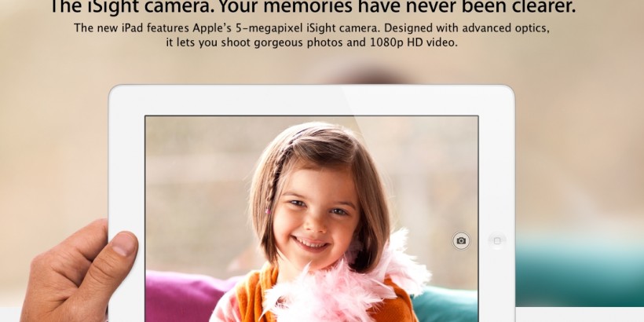Image resolution: width=644 pixels, height=322 pixels.
Task: Click the blurred teal sofa outside the iPad
Action: pos(580,271)
